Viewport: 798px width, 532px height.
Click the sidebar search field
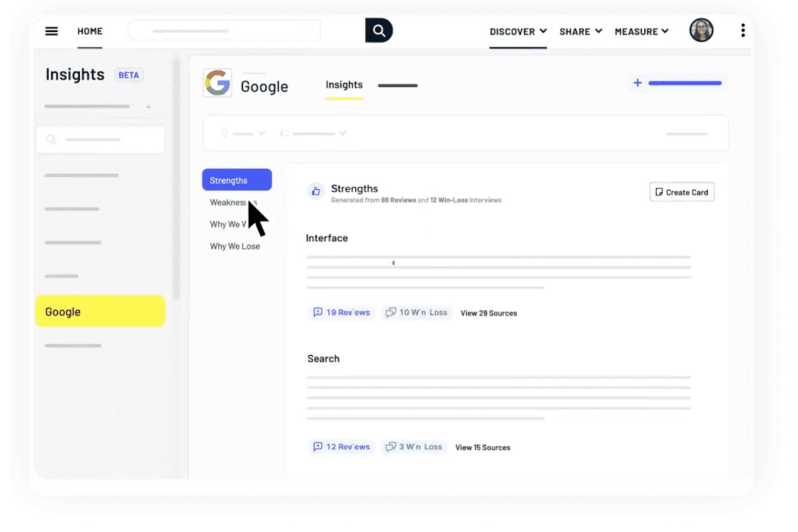point(100,140)
